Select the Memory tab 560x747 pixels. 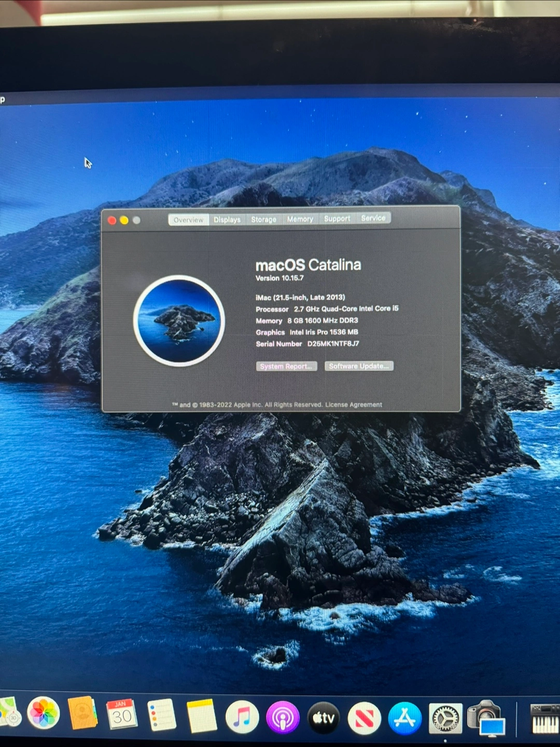(x=300, y=219)
